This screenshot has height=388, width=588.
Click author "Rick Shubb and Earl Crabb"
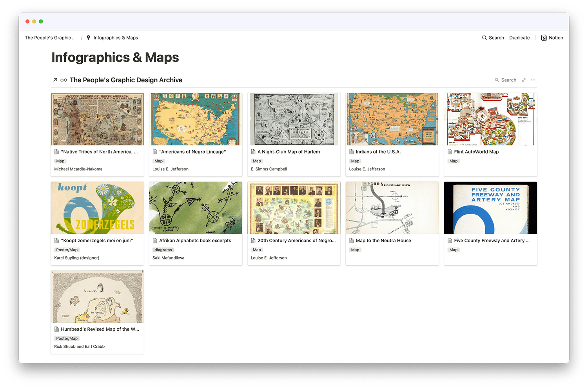pos(80,346)
